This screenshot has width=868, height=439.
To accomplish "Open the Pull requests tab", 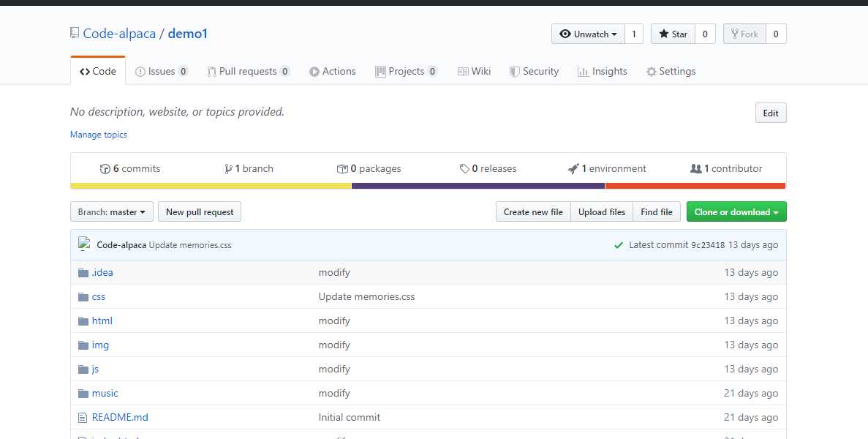I will coord(249,72).
